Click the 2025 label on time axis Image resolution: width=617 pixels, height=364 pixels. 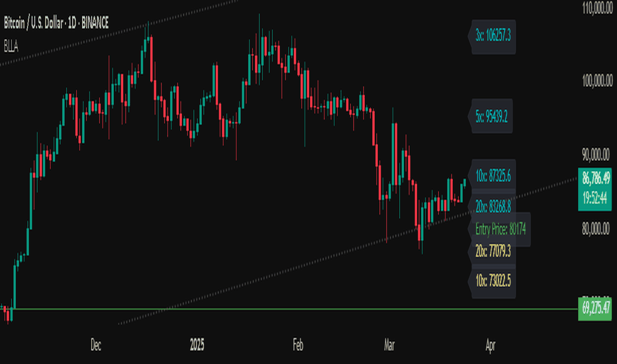197,345
